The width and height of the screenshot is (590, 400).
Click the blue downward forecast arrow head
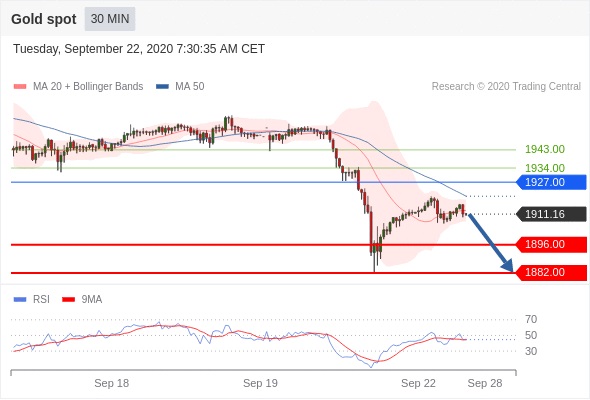[508, 266]
